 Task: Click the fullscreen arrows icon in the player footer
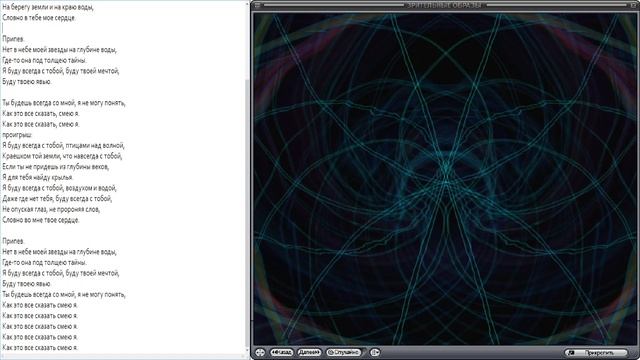260,352
